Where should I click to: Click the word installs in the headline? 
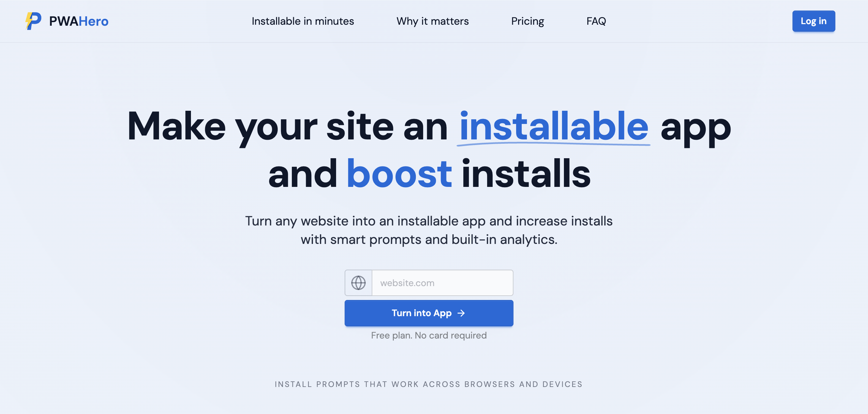526,174
